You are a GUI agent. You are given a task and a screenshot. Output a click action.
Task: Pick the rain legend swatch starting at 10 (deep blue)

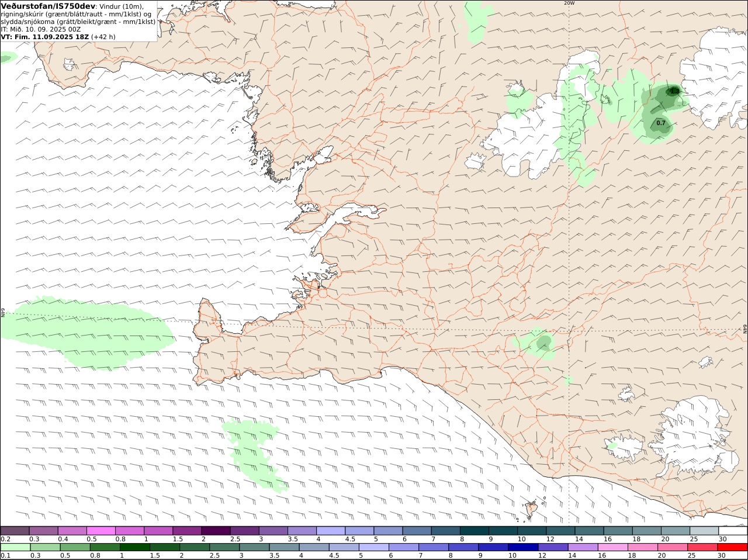pyautogui.click(x=524, y=547)
